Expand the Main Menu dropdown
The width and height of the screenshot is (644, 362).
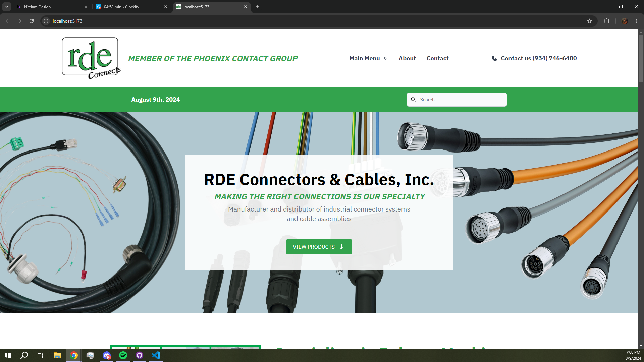368,58
